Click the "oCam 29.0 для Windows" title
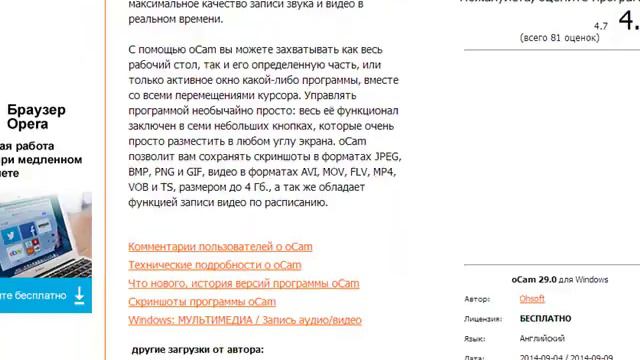Screen dimensions: 640x360 [560, 280]
